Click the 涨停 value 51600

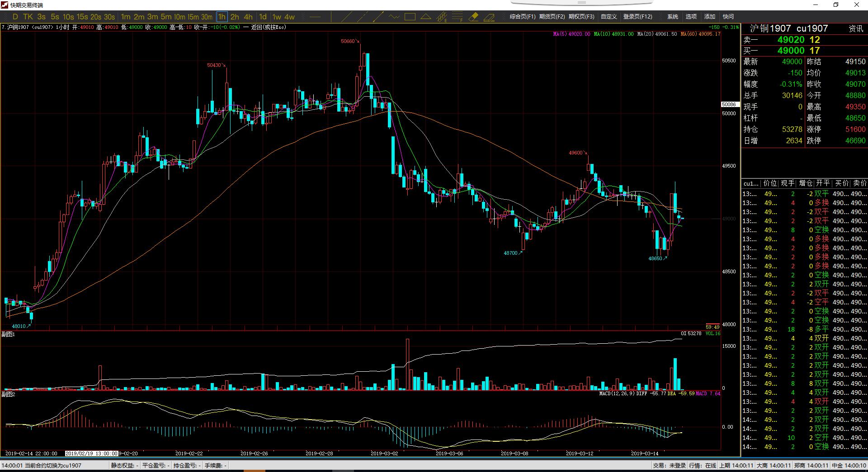pyautogui.click(x=855, y=129)
